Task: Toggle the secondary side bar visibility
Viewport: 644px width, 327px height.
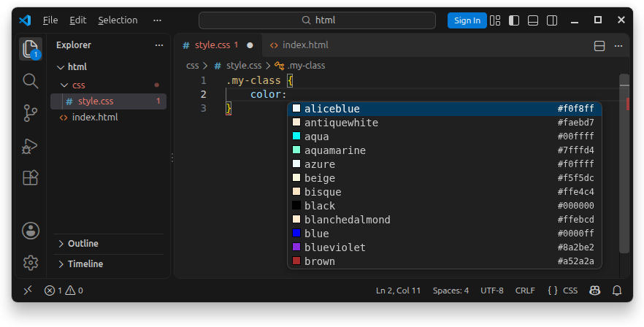Action: 552,20
